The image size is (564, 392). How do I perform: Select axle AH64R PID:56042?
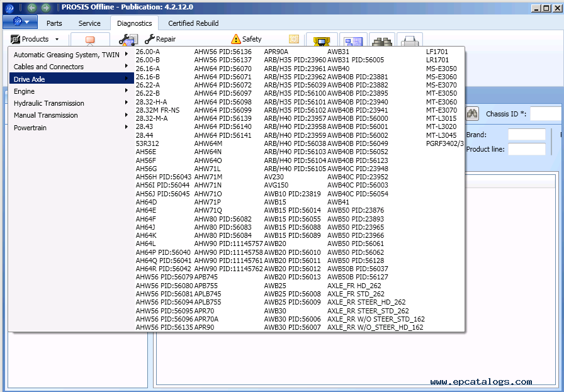[x=164, y=269]
